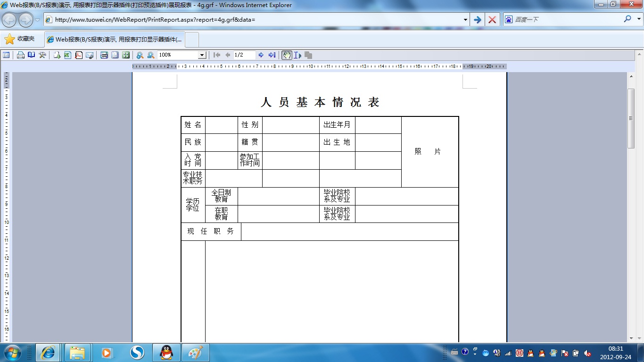Open page setup tools icon

[42, 55]
